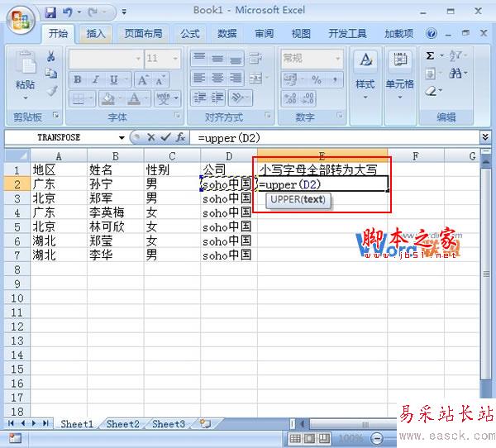Apply font color A button
496x448 pixels.
click(x=134, y=99)
